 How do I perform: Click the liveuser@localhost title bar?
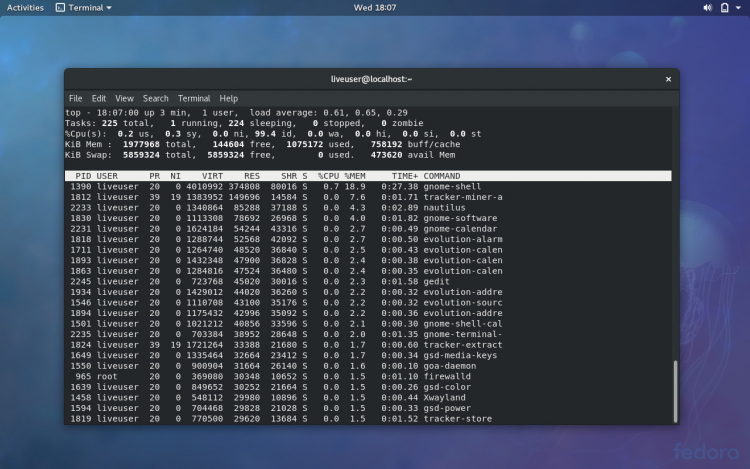(x=371, y=79)
